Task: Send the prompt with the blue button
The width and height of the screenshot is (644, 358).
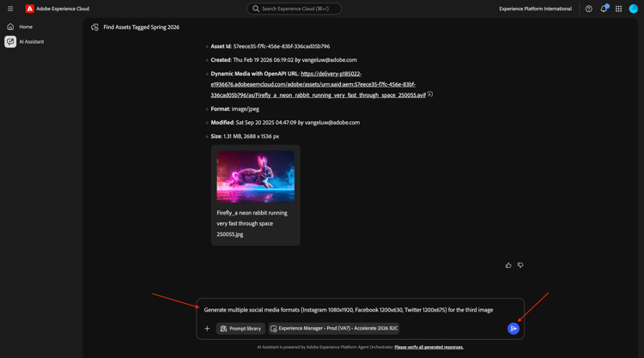Action: point(513,329)
